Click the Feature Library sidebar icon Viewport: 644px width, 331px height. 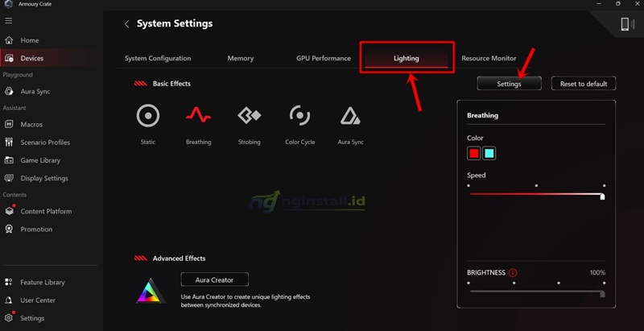(9, 282)
